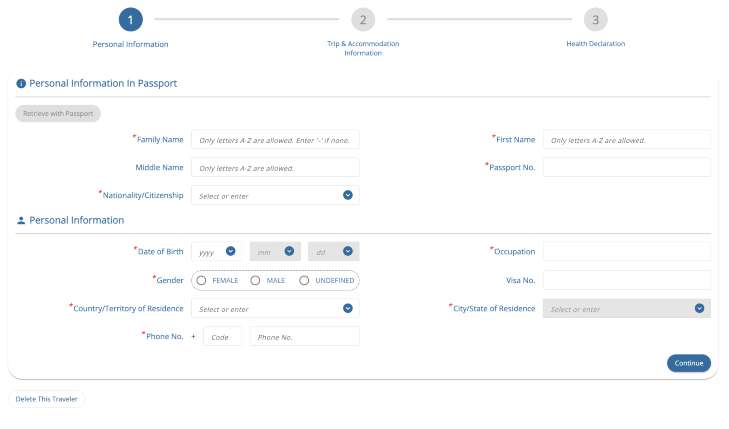Expand the birth month mm dropdown
Image resolution: width=729 pixels, height=429 pixels.
point(289,251)
